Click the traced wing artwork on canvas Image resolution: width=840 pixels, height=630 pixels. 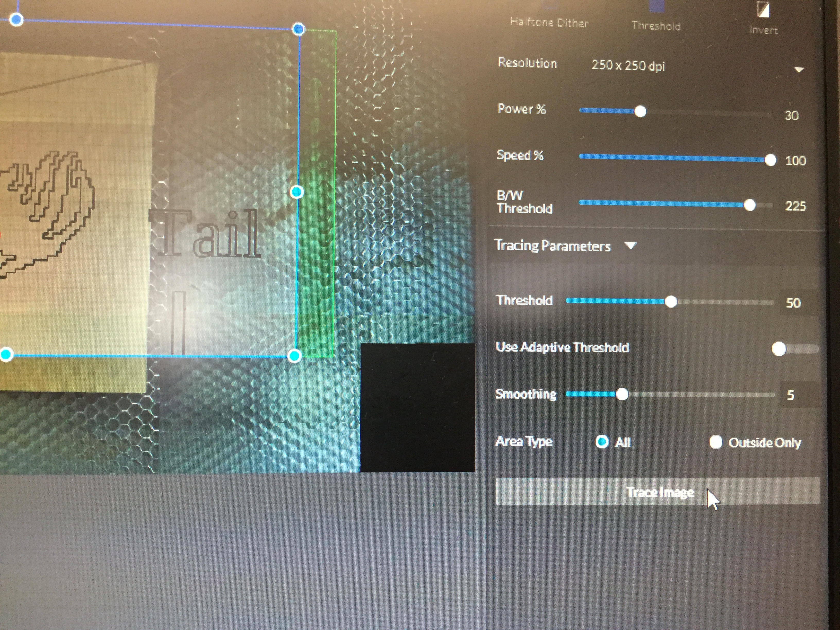(47, 215)
